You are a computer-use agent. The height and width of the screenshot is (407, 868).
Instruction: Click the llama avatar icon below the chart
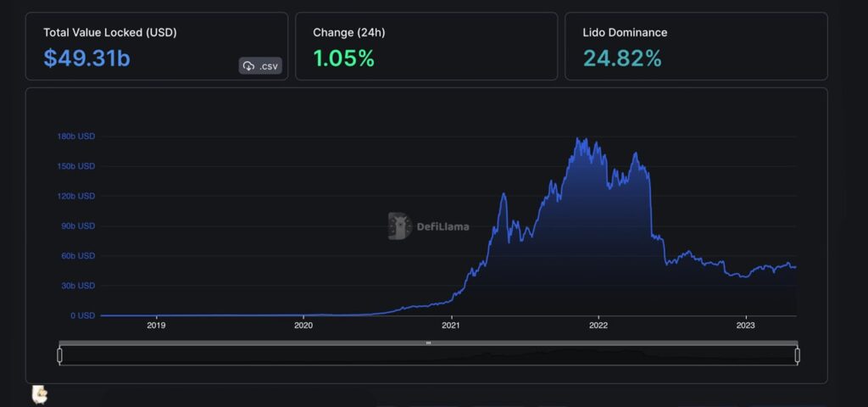coord(39,394)
